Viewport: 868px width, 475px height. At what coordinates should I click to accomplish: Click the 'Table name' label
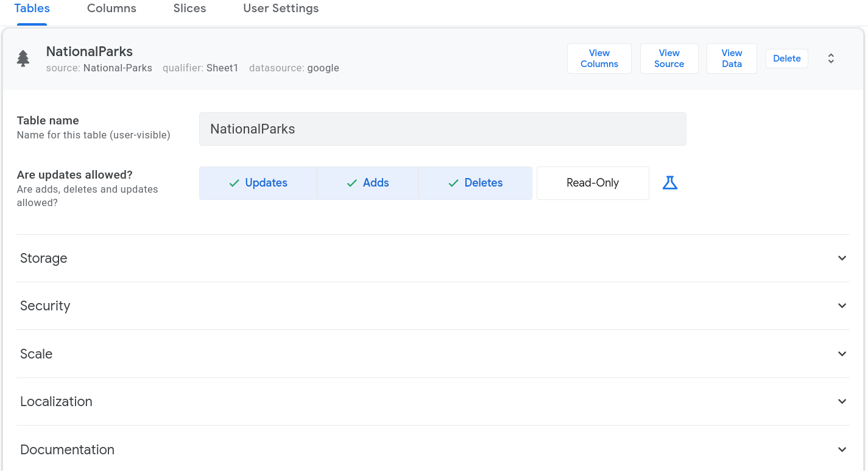[48, 121]
